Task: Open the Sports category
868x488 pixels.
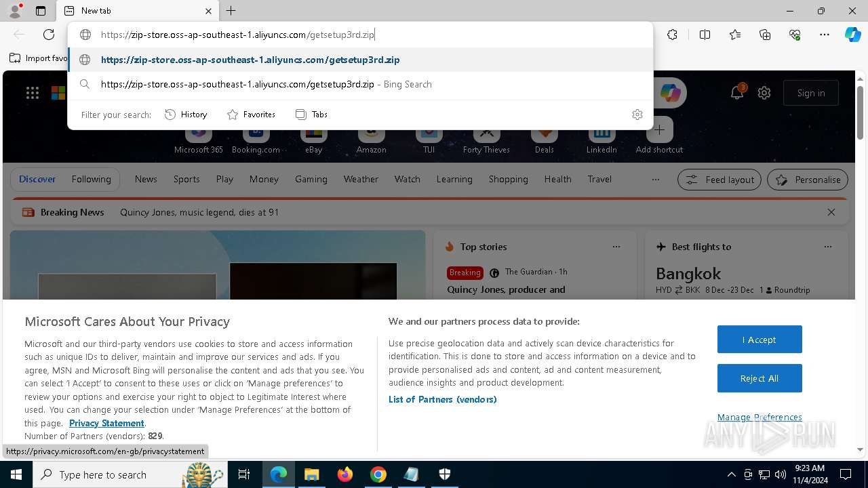Action: [x=186, y=179]
